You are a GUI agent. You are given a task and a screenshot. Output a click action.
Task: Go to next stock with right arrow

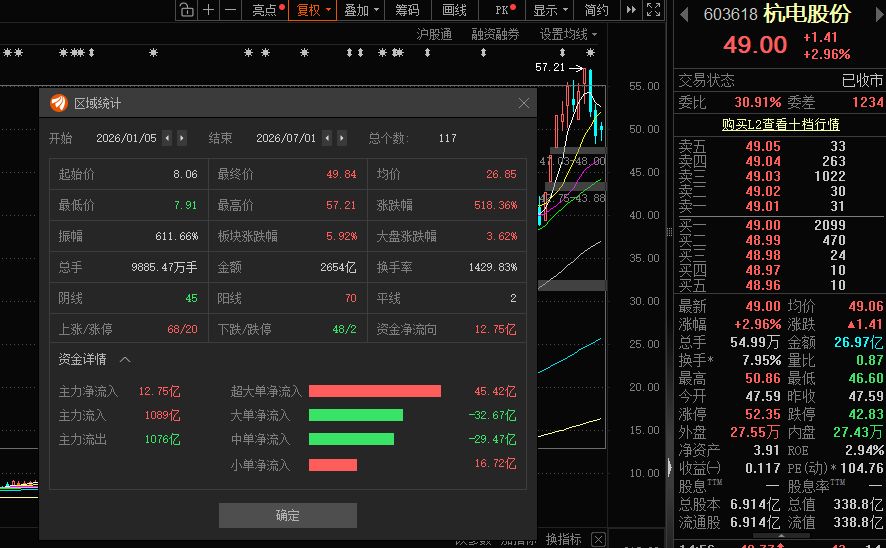click(x=879, y=14)
